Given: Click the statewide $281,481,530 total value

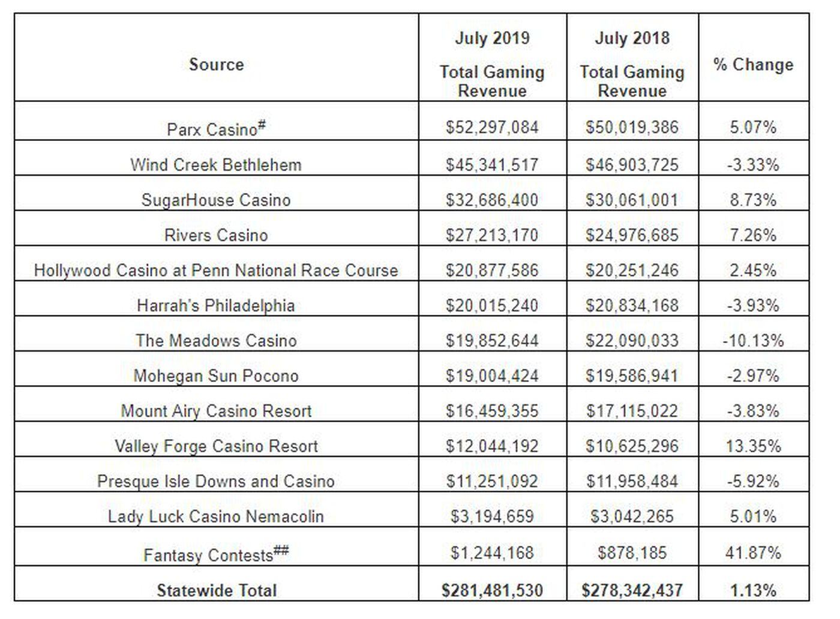Looking at the screenshot, I should coord(492,590).
